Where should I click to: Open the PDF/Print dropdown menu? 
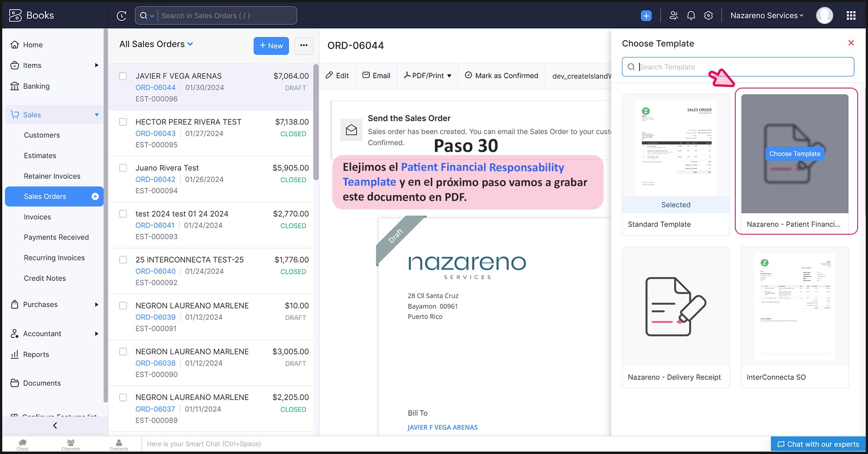tap(428, 76)
